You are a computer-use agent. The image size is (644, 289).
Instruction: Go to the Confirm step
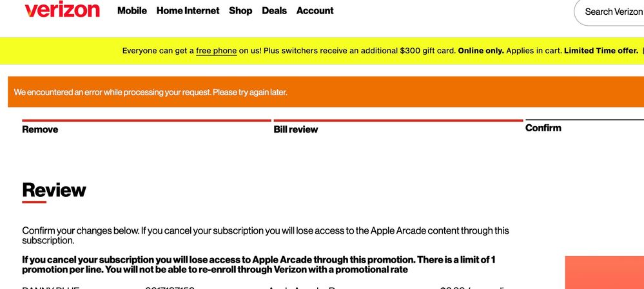tap(543, 128)
